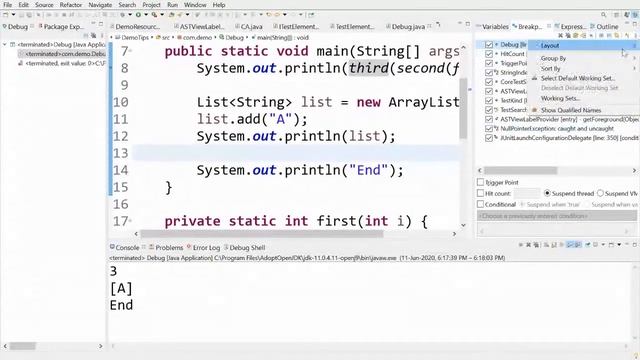Select Show Qualified Names menu entry
This screenshot has width=640, height=360.
[x=571, y=110]
